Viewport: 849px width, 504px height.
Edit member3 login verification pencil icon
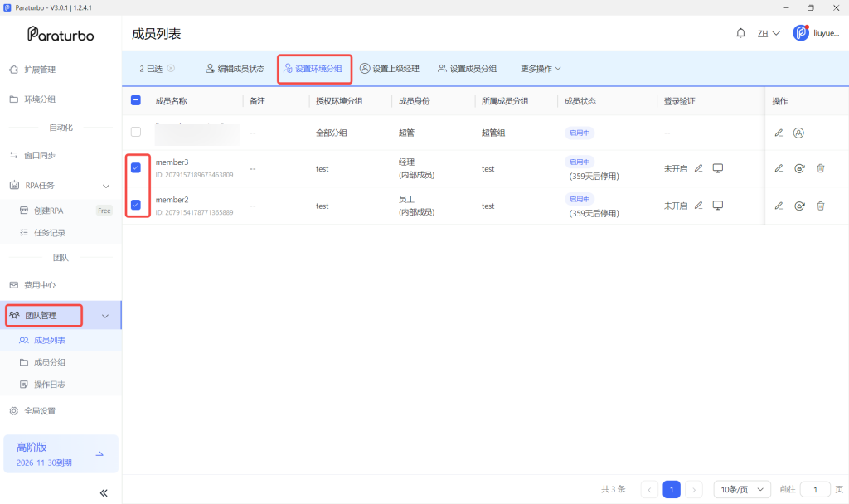tap(698, 168)
